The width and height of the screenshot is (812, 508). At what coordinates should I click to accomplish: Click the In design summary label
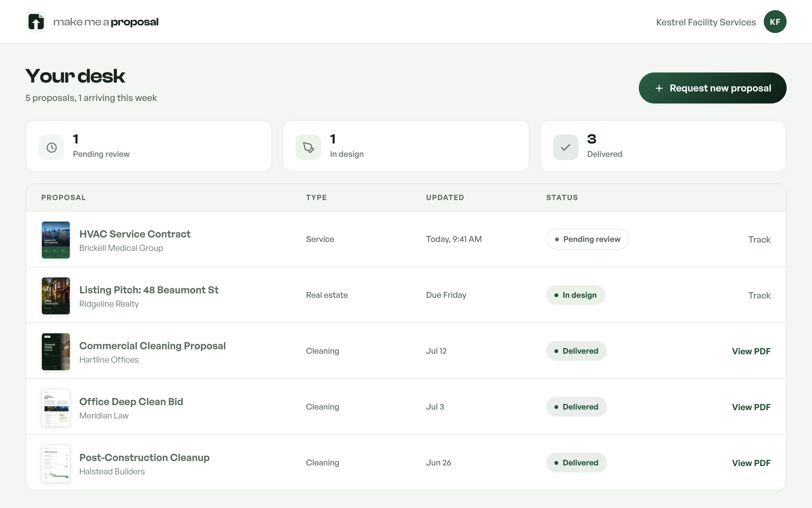[347, 154]
